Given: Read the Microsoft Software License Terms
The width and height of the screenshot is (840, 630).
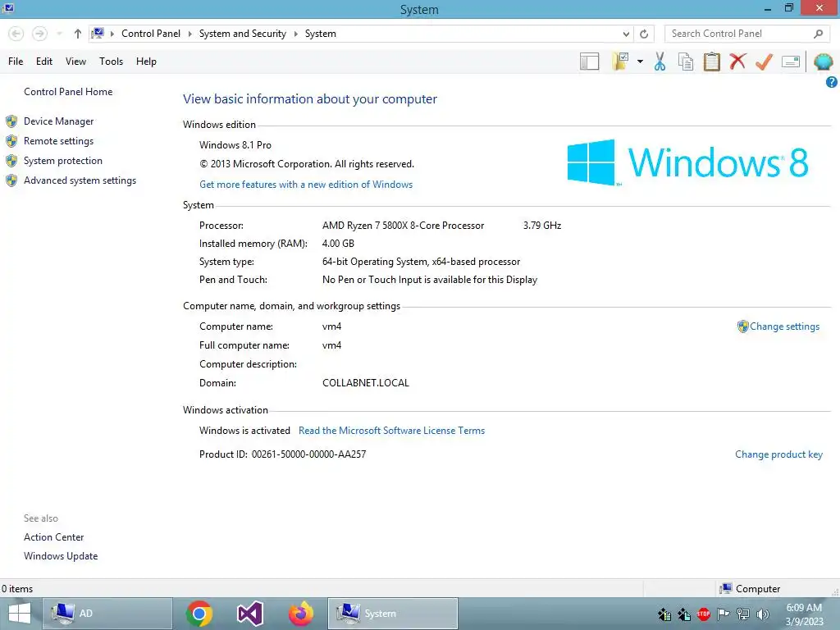Looking at the screenshot, I should click(391, 430).
